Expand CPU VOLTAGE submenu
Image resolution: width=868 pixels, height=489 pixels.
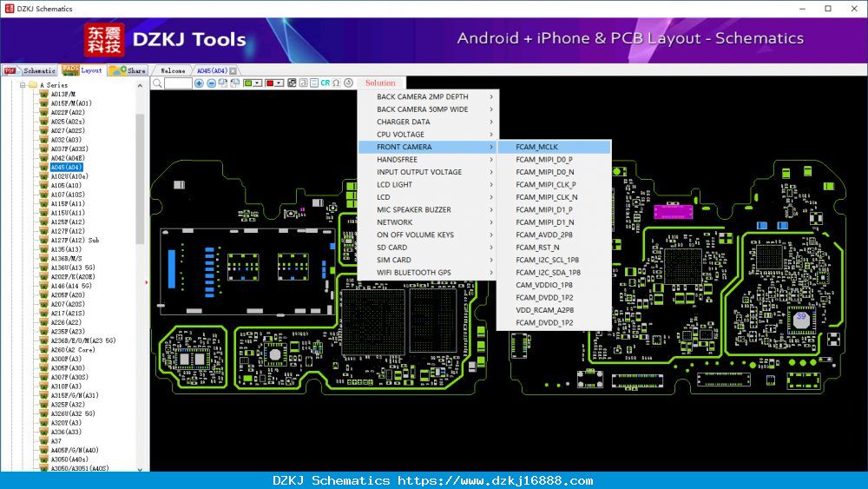[x=428, y=135]
